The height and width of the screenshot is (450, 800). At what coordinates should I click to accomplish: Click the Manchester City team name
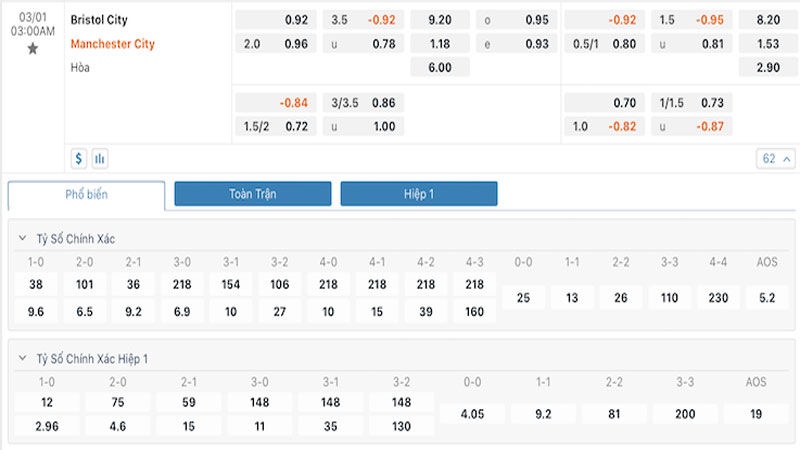point(112,44)
